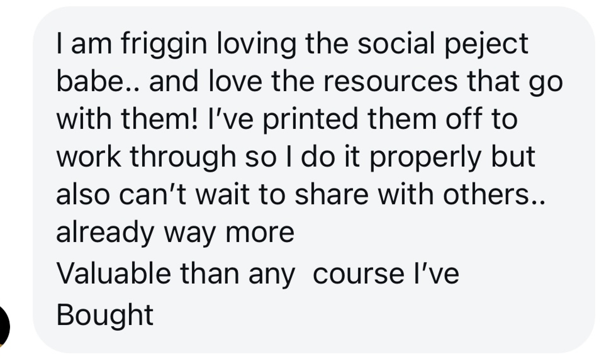
Task: Select the word 'resources' in the chat
Action: [390, 81]
